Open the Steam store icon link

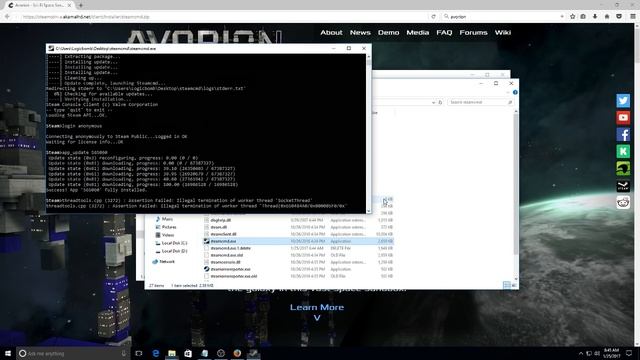coord(623,186)
